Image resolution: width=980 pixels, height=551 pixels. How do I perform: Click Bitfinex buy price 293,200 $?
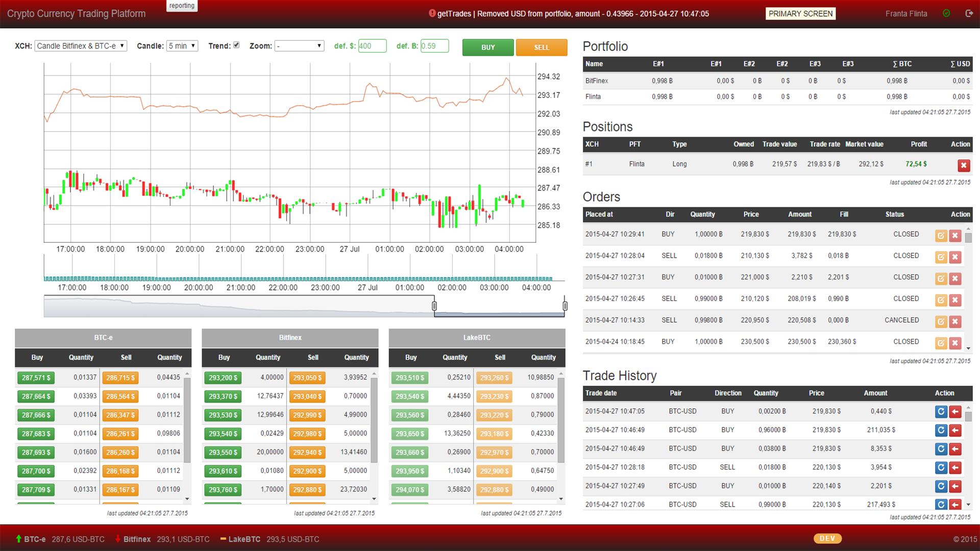pyautogui.click(x=223, y=378)
